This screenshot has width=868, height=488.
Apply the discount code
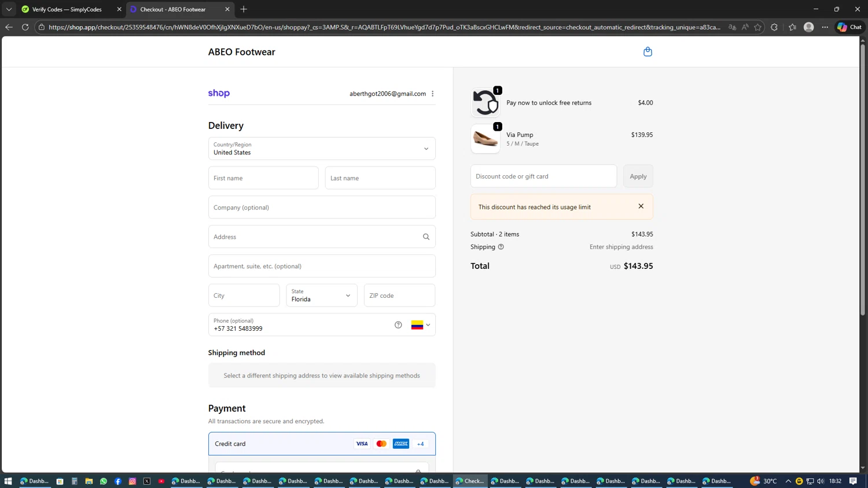[x=638, y=176]
